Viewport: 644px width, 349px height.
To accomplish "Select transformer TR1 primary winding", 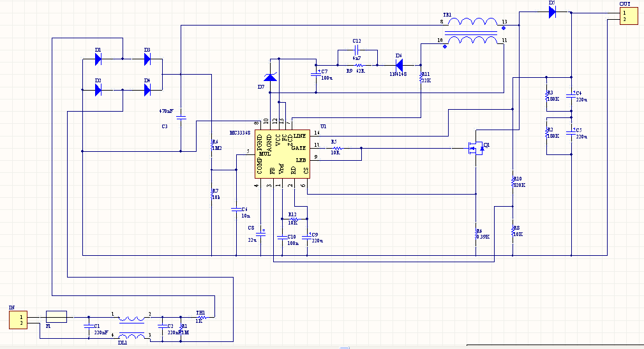I will tap(473, 22).
